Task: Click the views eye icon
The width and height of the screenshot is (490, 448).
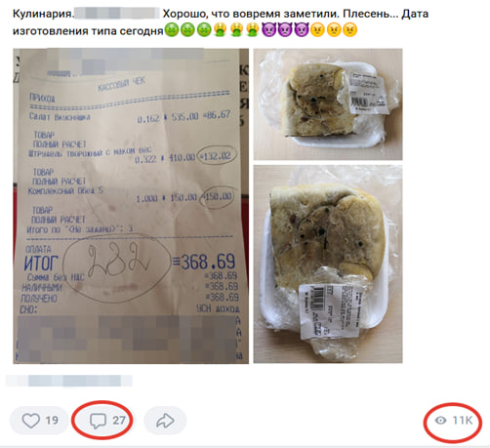Action: pyautogui.click(x=441, y=421)
